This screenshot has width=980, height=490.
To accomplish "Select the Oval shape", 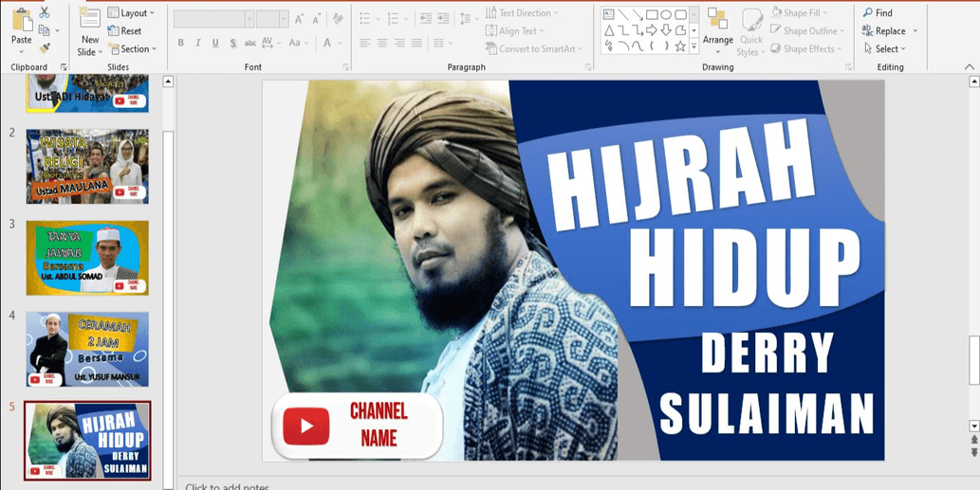I will click(666, 14).
